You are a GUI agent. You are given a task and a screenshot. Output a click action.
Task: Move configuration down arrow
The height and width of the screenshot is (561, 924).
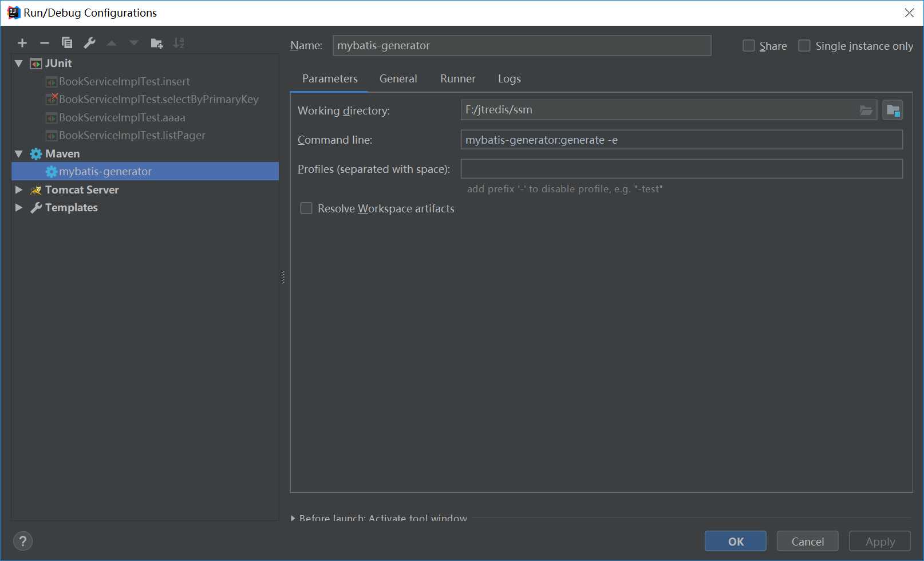pos(134,43)
